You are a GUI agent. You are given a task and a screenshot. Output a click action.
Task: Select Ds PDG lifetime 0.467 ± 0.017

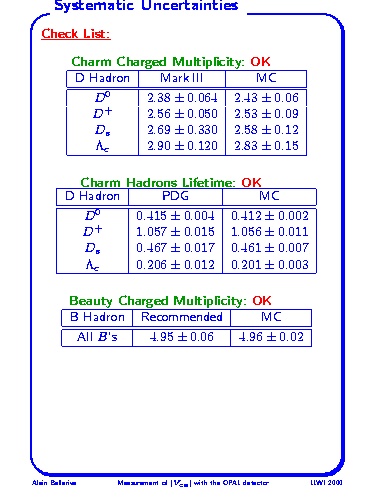point(175,248)
